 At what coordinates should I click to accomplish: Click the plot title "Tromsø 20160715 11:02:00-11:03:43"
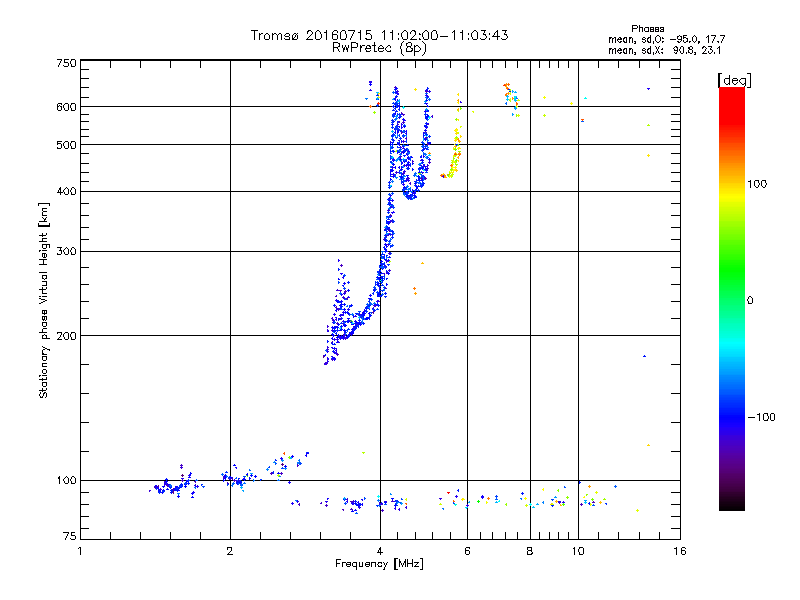(x=379, y=35)
